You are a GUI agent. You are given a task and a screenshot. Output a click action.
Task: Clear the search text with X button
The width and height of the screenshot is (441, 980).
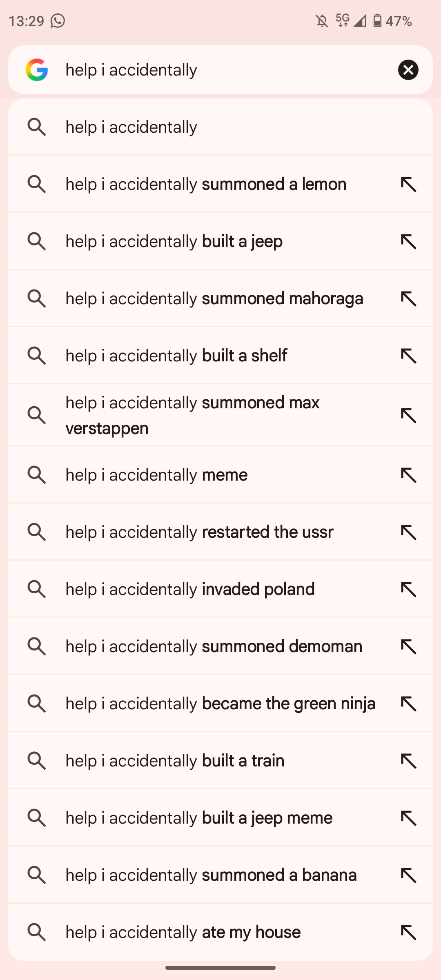coord(408,70)
